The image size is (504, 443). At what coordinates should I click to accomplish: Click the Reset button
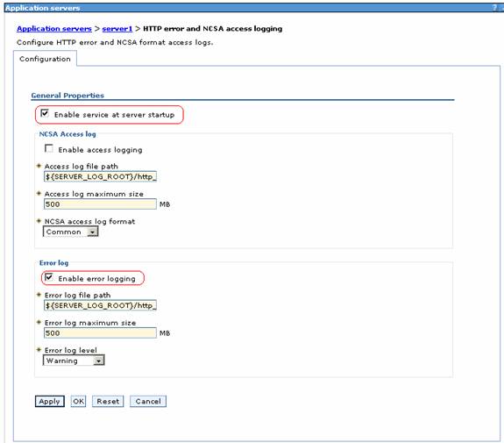[x=108, y=401]
